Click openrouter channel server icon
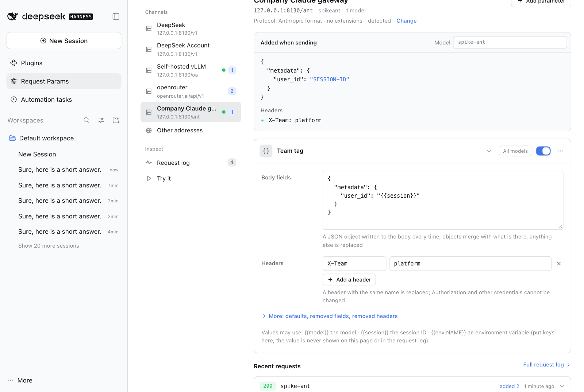The width and height of the screenshot is (584, 392). point(149,91)
